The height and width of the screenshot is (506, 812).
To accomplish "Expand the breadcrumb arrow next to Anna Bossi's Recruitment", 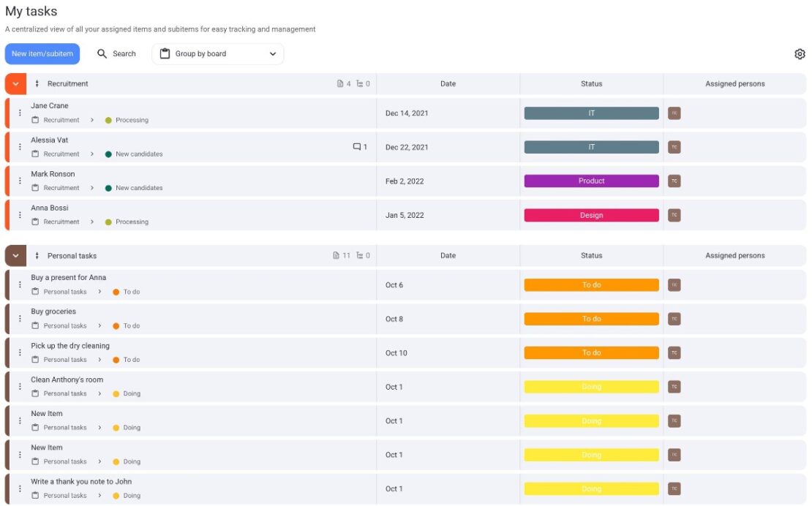I will point(91,222).
